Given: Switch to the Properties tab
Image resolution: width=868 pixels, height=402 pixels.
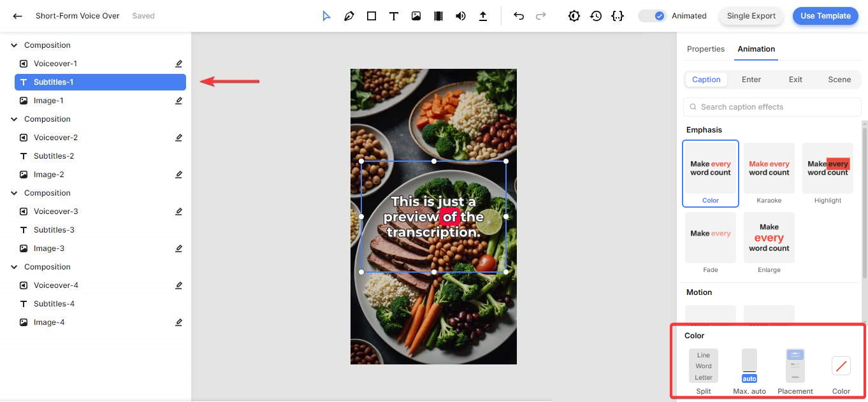Looking at the screenshot, I should (x=705, y=49).
